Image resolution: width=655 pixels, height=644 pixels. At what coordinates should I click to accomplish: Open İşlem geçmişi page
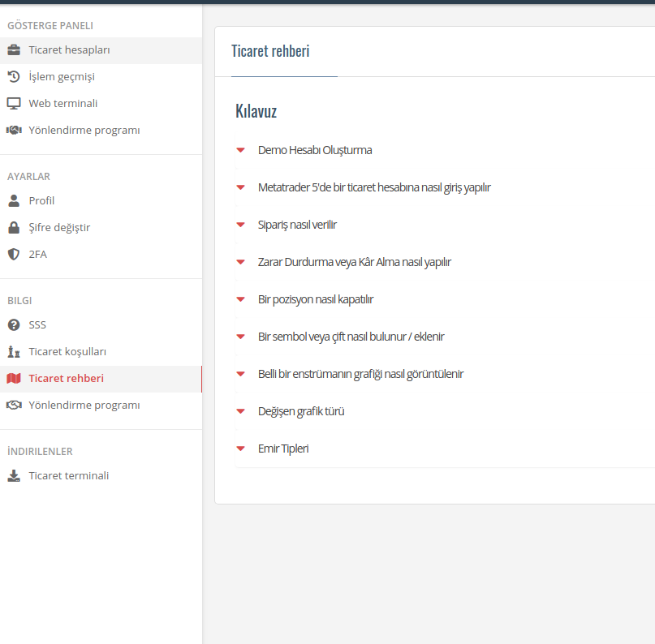click(101, 77)
